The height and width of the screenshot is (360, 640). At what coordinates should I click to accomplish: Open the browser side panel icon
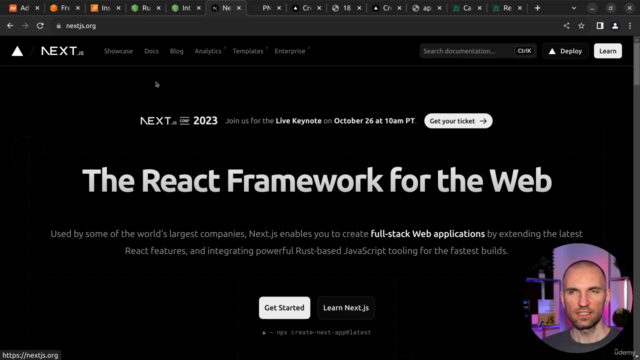pos(600,26)
